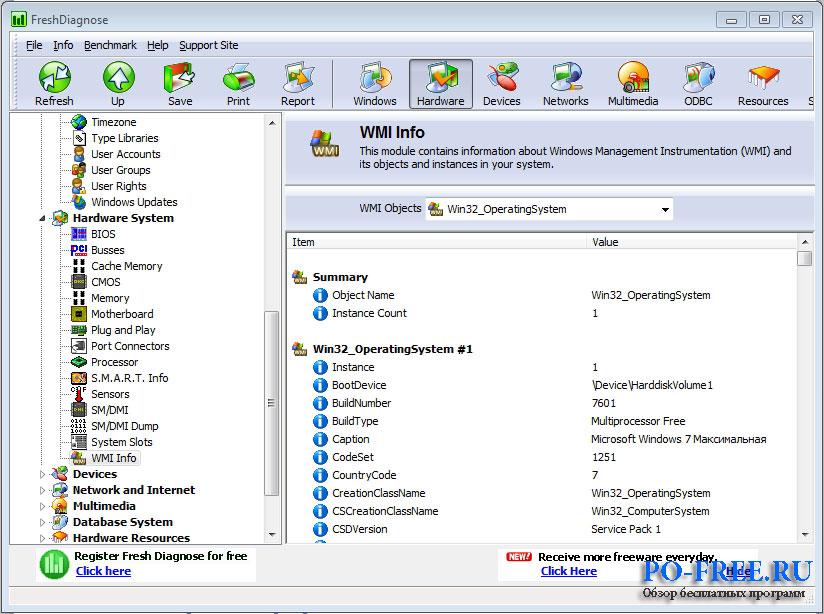Image resolution: width=824 pixels, height=614 pixels.
Task: Open the Multimedia toolbar icon
Action: coord(633,84)
